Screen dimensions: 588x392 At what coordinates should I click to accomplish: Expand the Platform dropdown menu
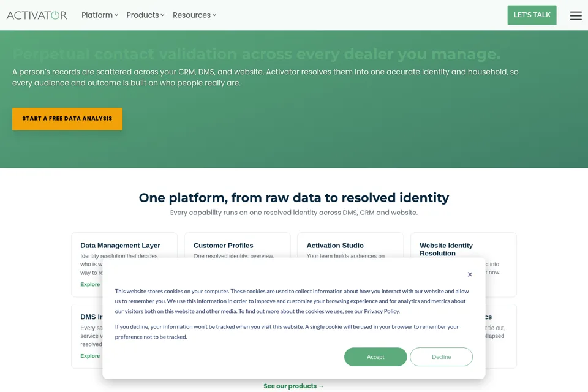tap(100, 15)
